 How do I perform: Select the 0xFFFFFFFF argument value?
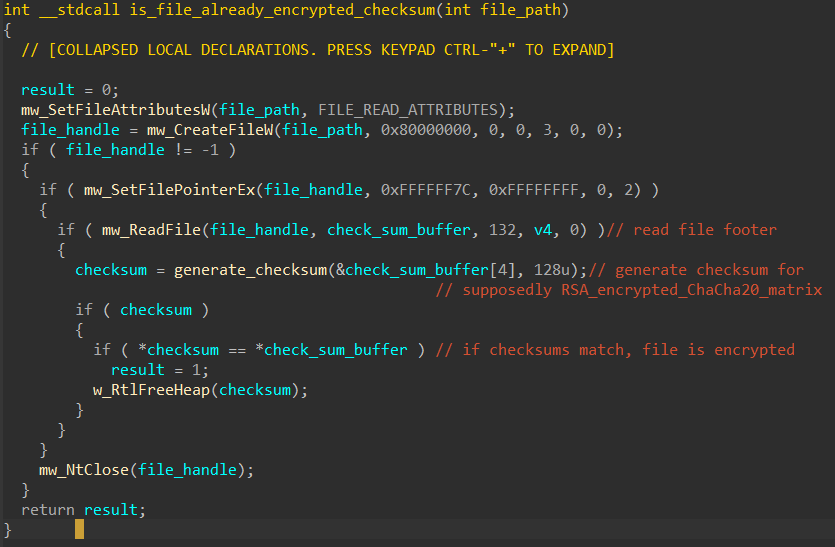click(534, 190)
